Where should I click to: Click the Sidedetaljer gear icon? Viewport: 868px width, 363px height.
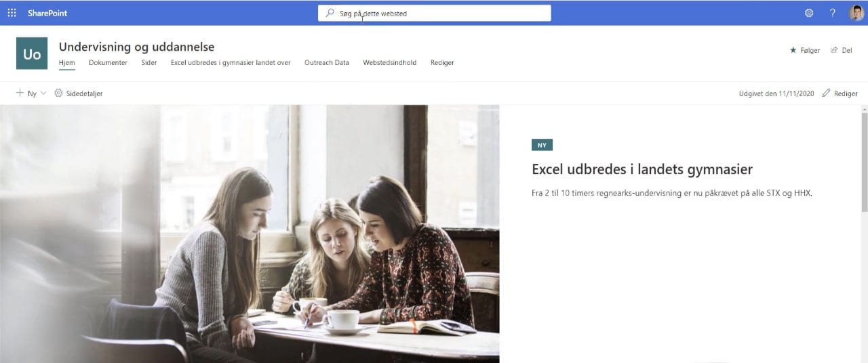(x=58, y=93)
